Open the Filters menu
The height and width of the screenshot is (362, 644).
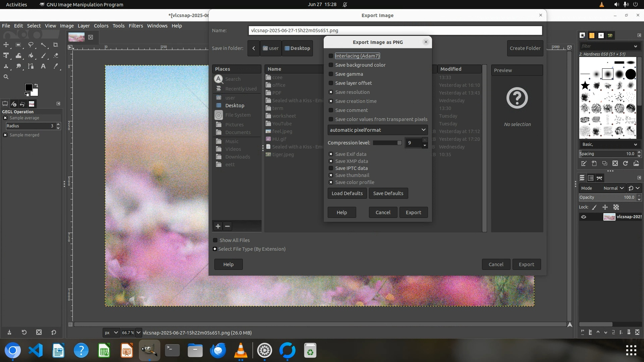coord(136,26)
